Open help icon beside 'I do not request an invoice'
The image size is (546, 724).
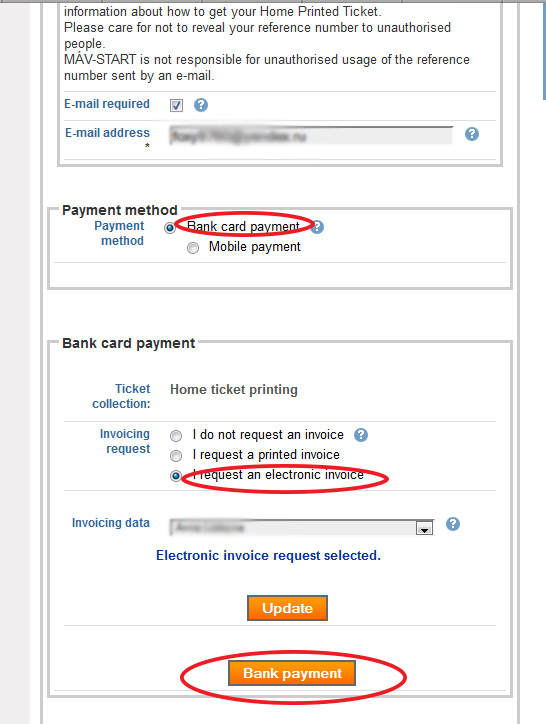[361, 435]
